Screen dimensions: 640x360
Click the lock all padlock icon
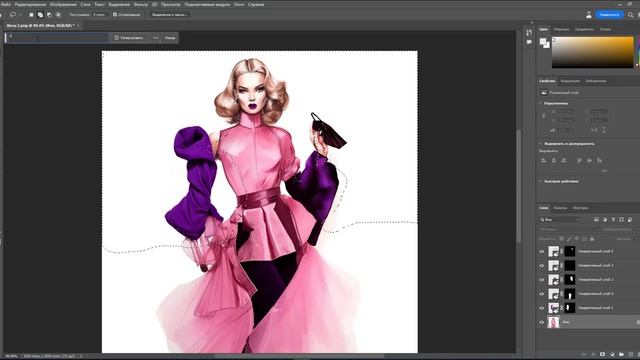pos(592,239)
